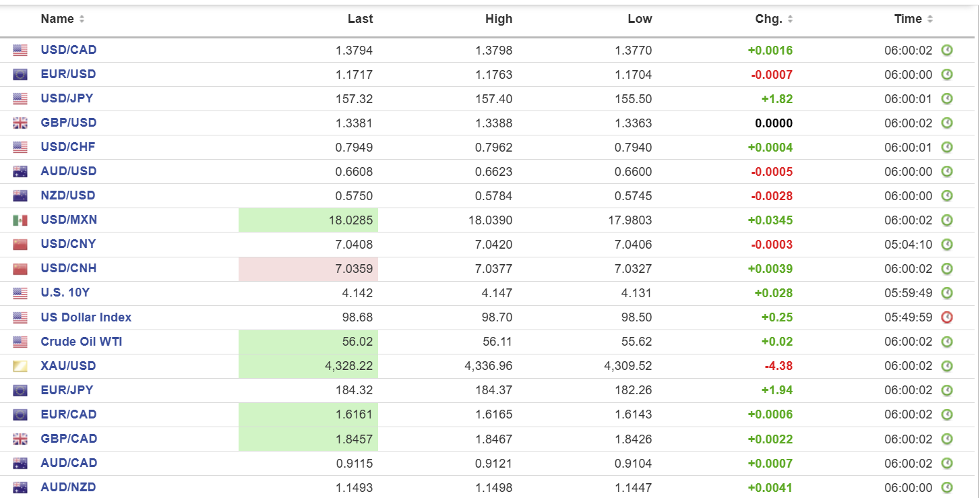Viewport: 980px width, 498px height.
Task: Click the High column header
Action: tap(499, 20)
